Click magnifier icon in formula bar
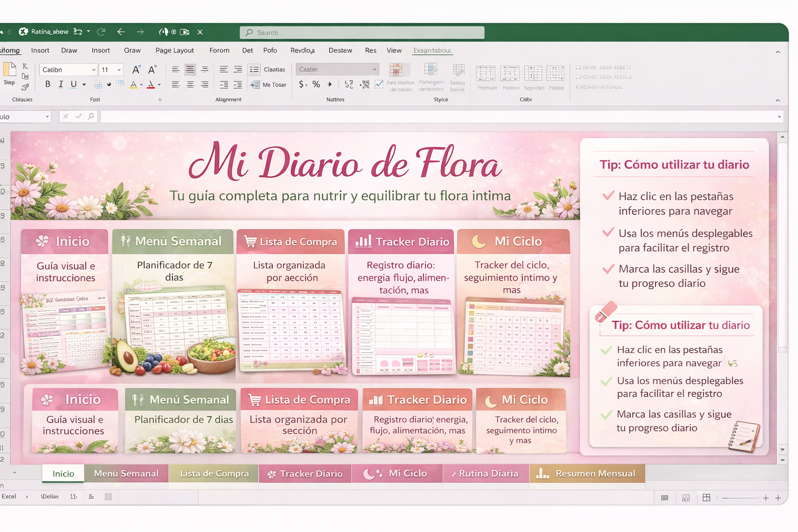Image resolution: width=798 pixels, height=532 pixels. pyautogui.click(x=91, y=116)
